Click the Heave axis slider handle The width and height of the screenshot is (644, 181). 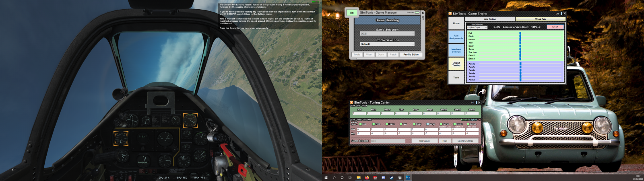click(520, 39)
